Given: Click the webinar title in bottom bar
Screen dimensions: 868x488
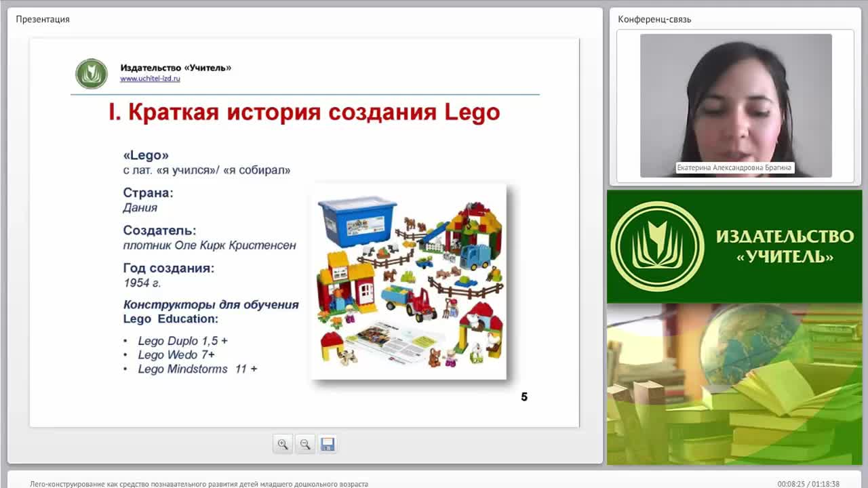Looking at the screenshot, I should click(x=199, y=484).
